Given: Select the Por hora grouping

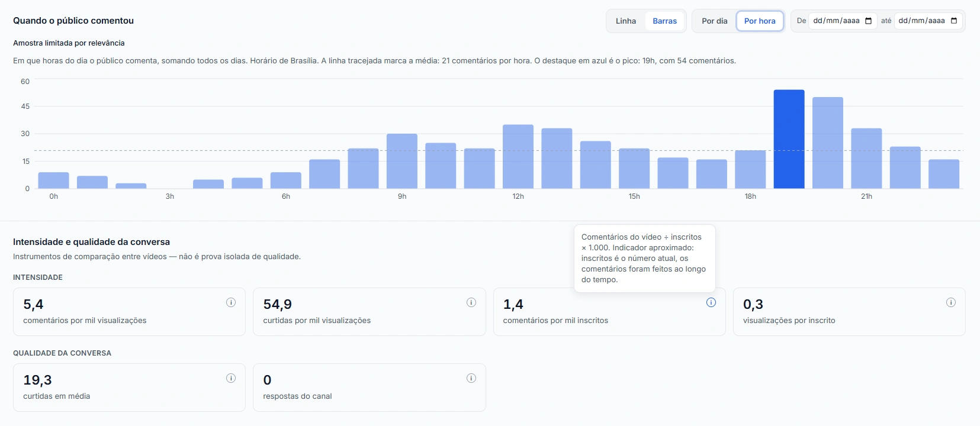Looking at the screenshot, I should coord(760,21).
